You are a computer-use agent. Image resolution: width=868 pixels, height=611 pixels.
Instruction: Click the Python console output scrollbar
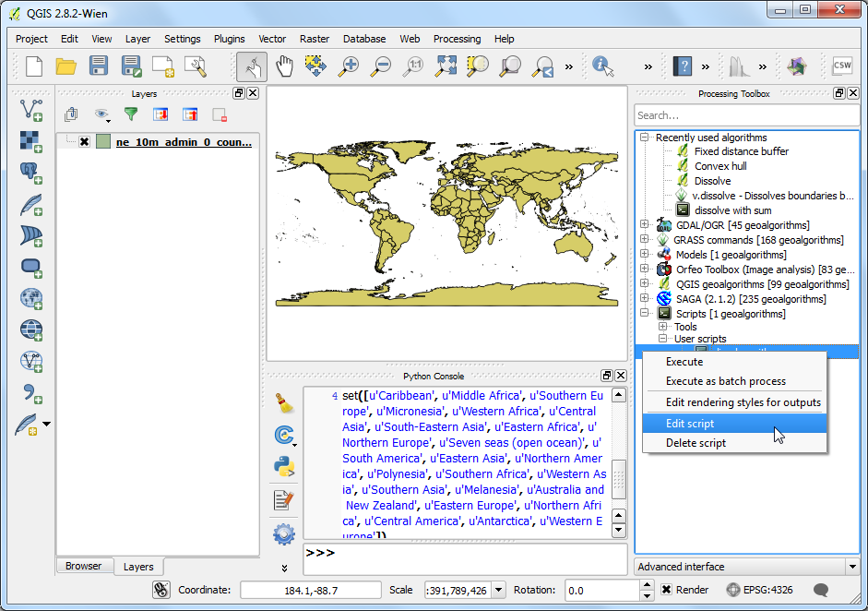(x=618, y=478)
